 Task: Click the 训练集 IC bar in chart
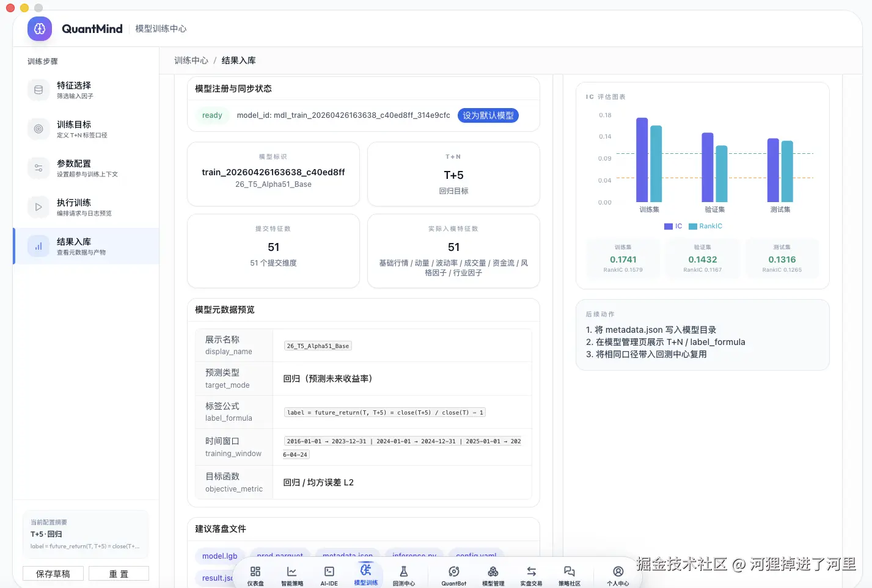642,159
